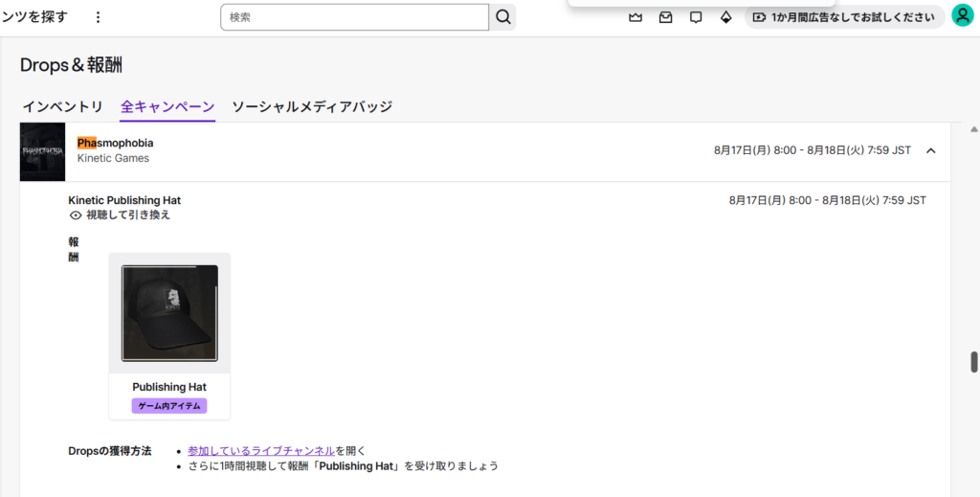Open the notifications inbox icon
The image size is (980, 497).
(x=666, y=17)
